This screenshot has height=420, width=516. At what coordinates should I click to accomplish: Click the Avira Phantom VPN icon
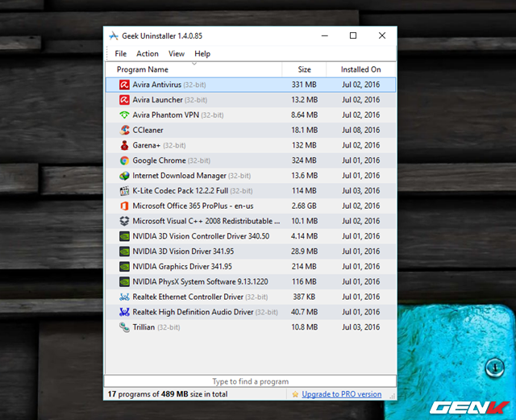tap(124, 115)
